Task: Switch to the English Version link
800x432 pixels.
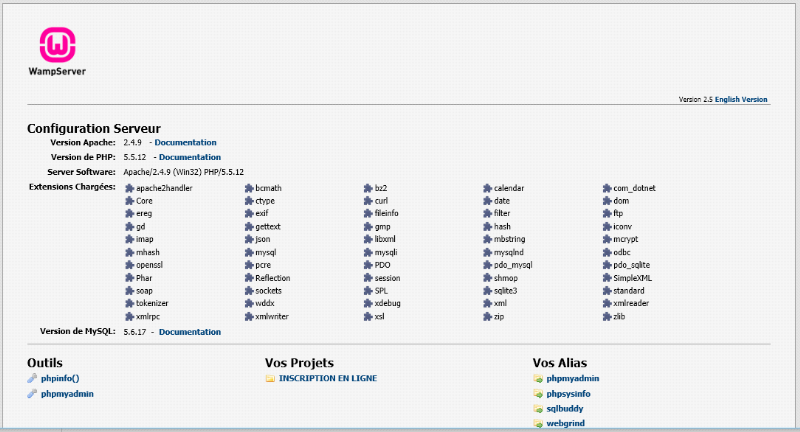Action: pyautogui.click(x=741, y=100)
